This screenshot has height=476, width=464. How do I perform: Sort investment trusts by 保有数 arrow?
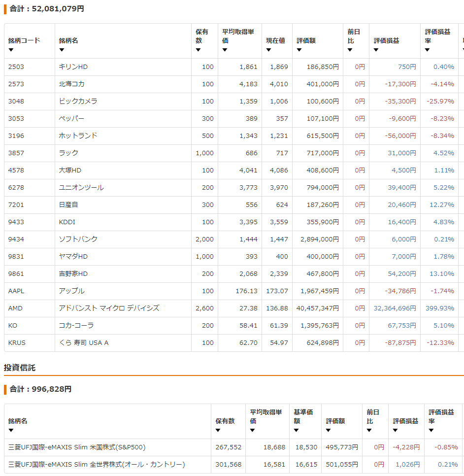(x=218, y=430)
